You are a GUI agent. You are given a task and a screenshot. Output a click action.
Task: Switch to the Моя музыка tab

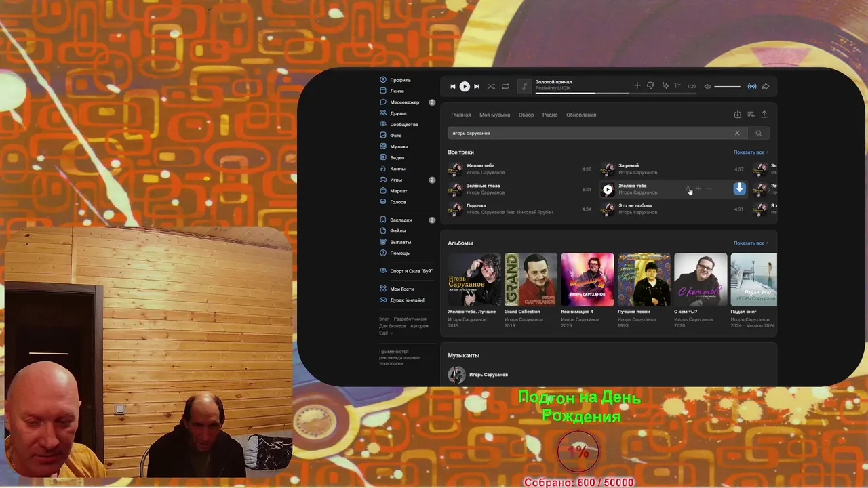coord(495,115)
